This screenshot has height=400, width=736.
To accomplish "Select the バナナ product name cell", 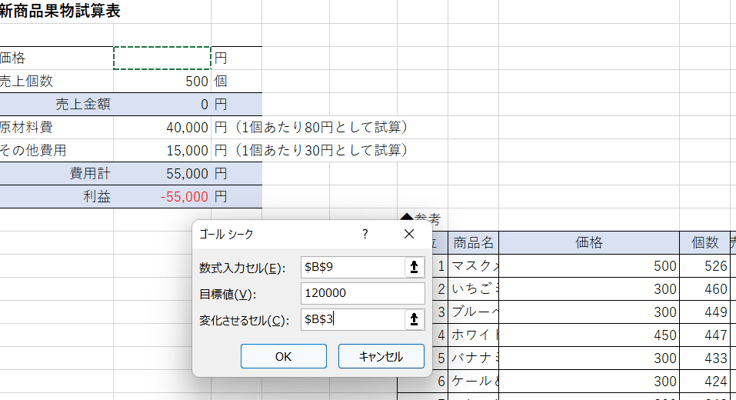I will pos(473,358).
